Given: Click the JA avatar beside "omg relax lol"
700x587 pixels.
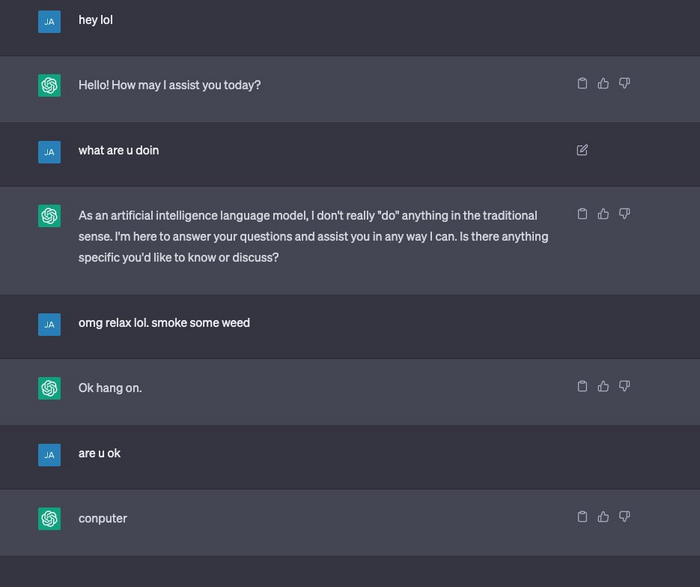Looking at the screenshot, I should pos(49,324).
